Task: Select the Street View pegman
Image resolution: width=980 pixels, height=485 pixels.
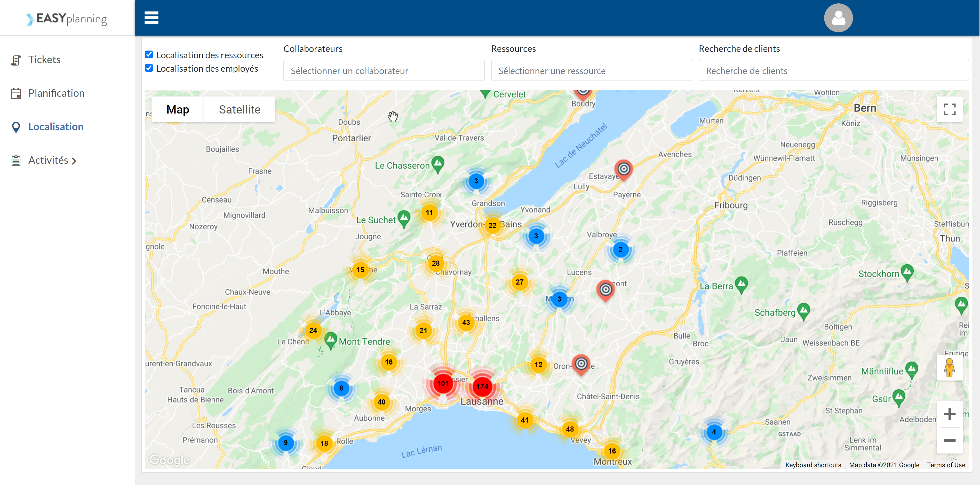Action: 950,368
